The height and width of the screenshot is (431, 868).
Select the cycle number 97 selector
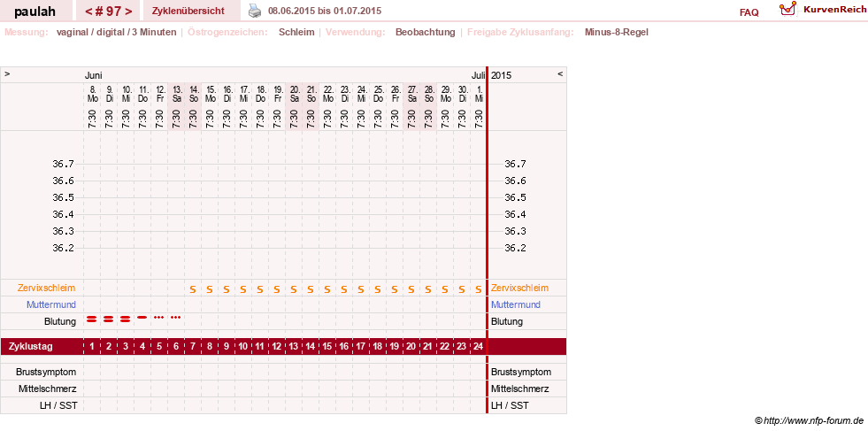109,12
